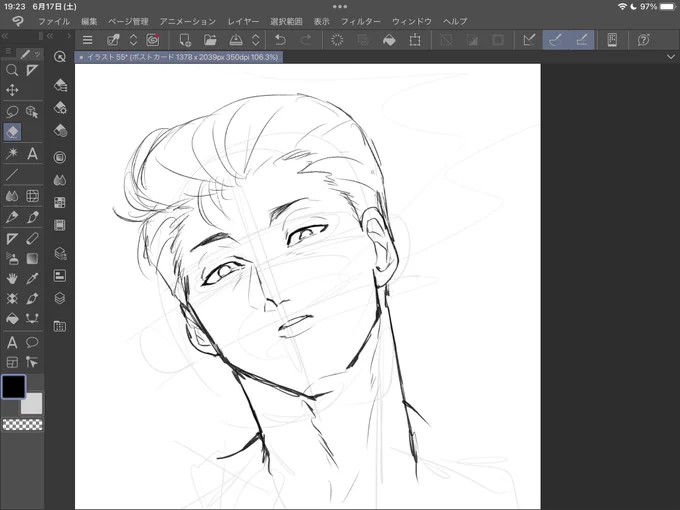
Task: Select the Balloon speech bubble tool
Action: pyautogui.click(x=32, y=342)
